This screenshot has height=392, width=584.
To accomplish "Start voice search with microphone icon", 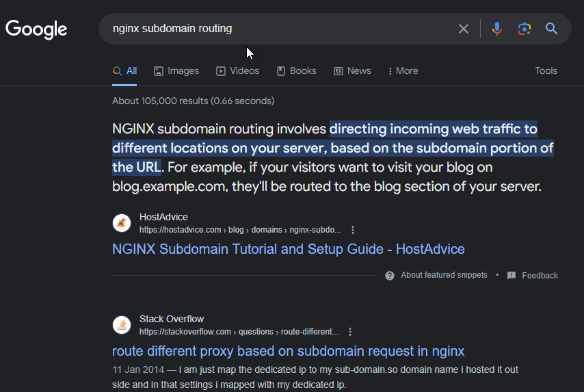I will tap(497, 29).
